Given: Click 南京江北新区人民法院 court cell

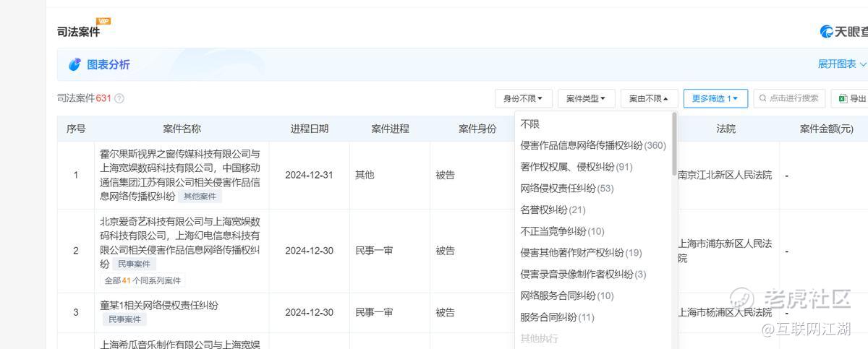Looking at the screenshot, I should click(x=725, y=175).
